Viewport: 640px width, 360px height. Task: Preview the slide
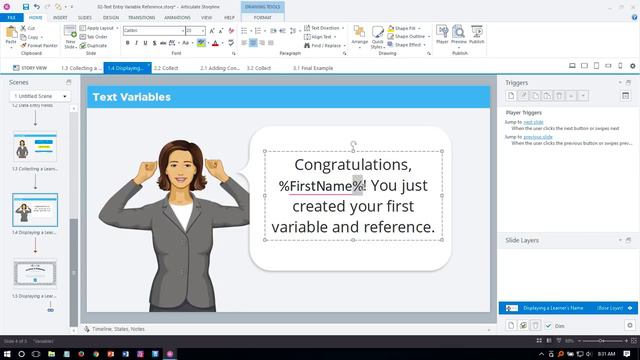click(x=458, y=35)
